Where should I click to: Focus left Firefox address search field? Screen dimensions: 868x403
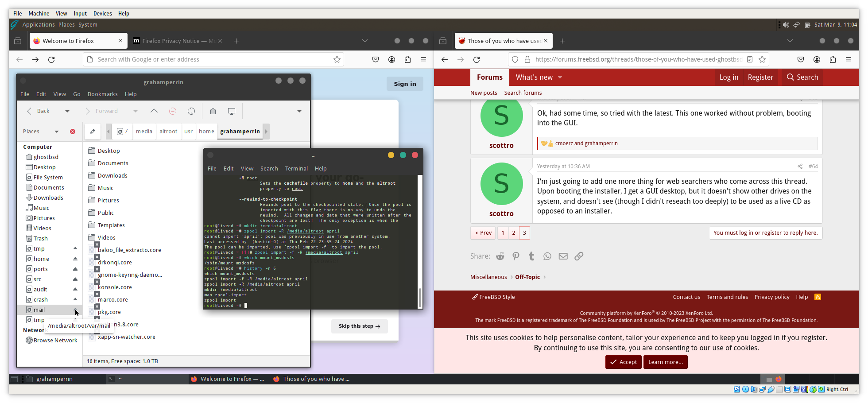(x=213, y=59)
